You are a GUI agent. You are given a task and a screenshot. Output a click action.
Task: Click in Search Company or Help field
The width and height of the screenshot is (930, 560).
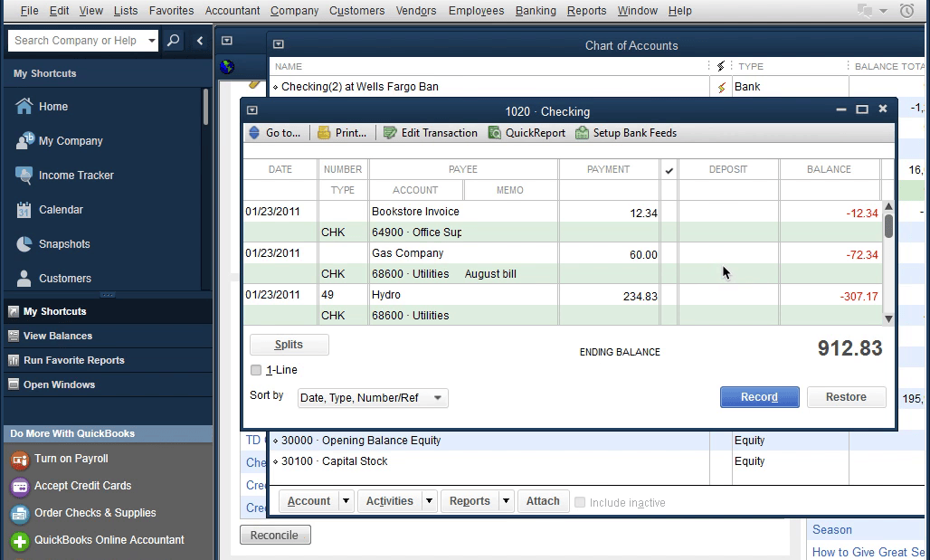pos(77,41)
